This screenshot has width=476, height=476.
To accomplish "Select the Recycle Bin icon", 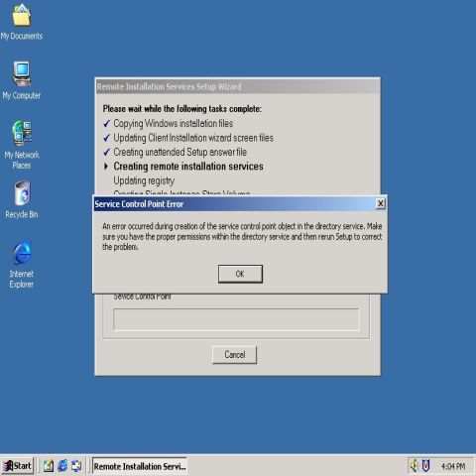I will pos(22,199).
